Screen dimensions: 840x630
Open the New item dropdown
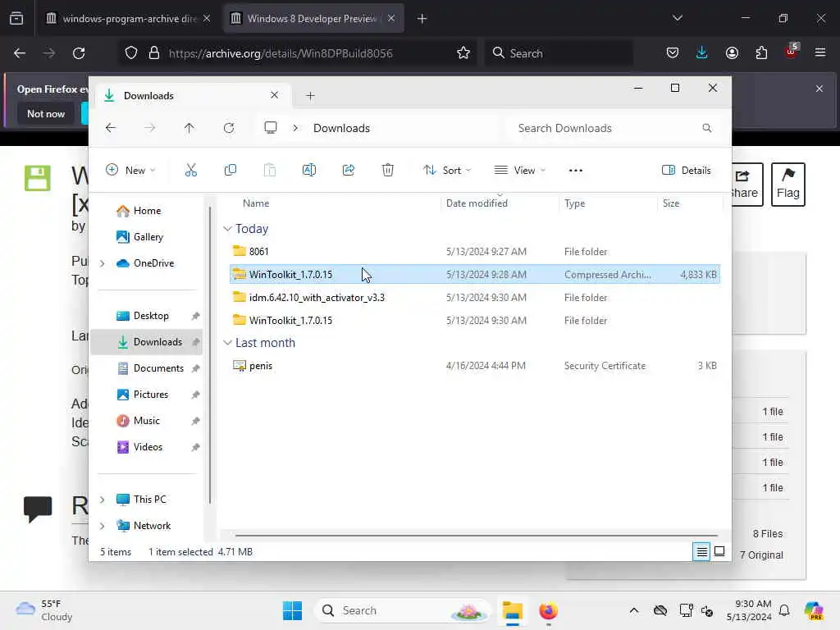tap(130, 171)
